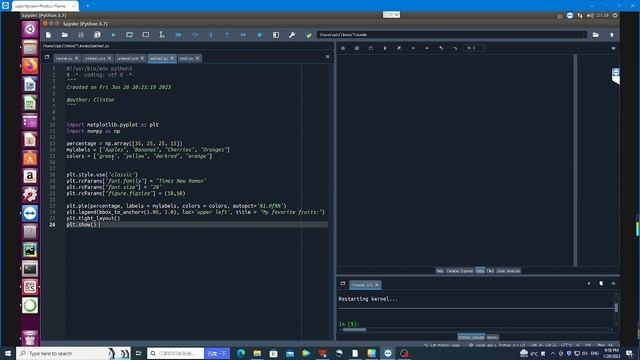Close the last editor tab
Image resolution: width=640 pixels, height=360 pixels.
tap(198, 58)
